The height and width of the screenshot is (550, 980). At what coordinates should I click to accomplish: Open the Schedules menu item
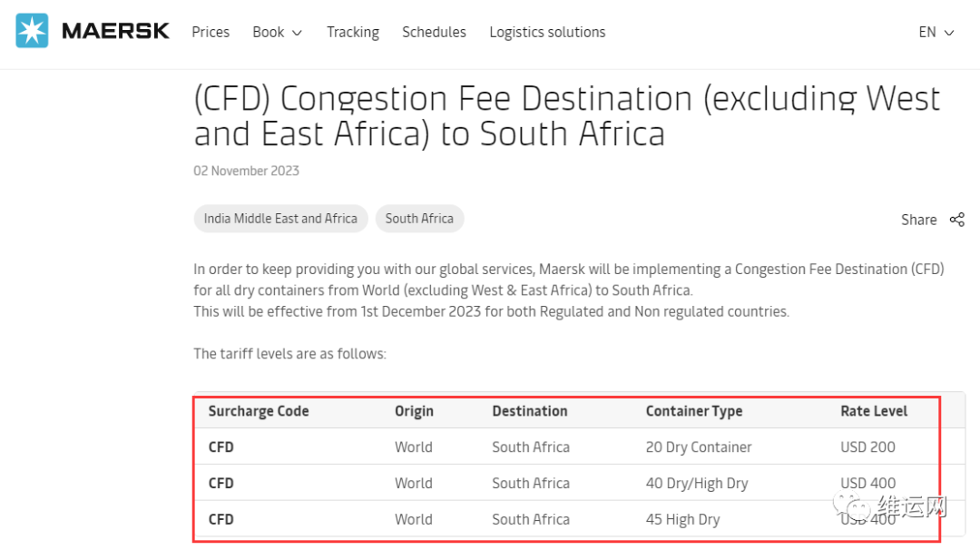coord(434,32)
